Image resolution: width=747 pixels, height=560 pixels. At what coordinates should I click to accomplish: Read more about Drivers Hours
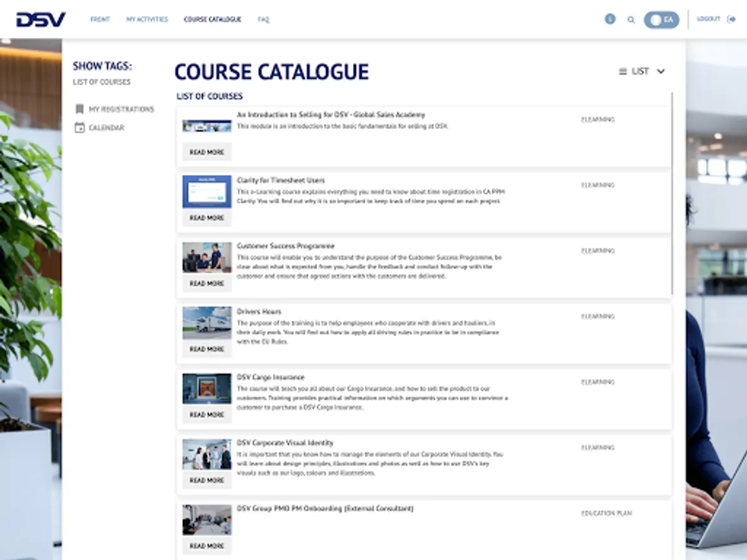[x=207, y=349]
